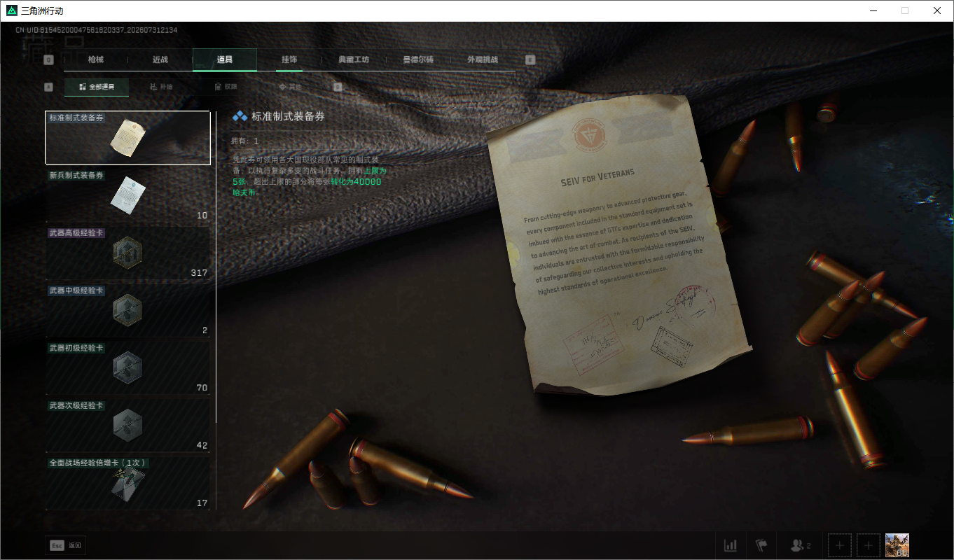Select the 武器次级经验卡 item card

click(x=127, y=425)
